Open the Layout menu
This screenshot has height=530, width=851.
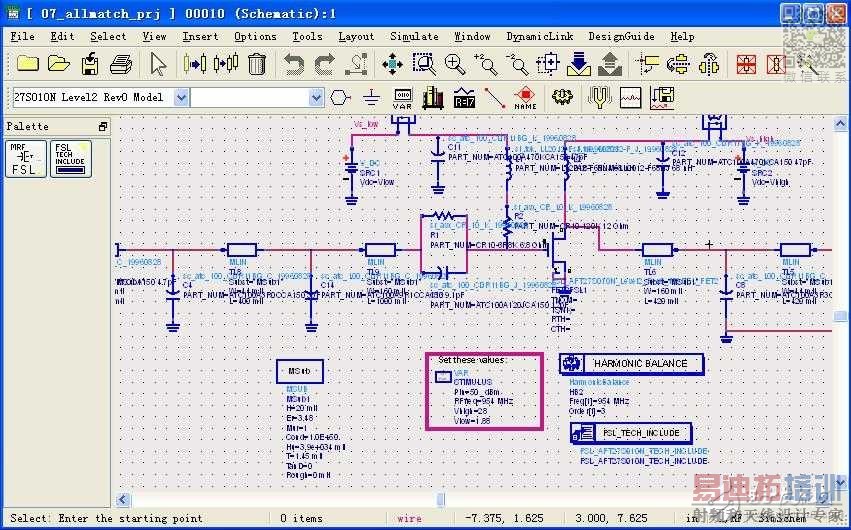(x=357, y=36)
